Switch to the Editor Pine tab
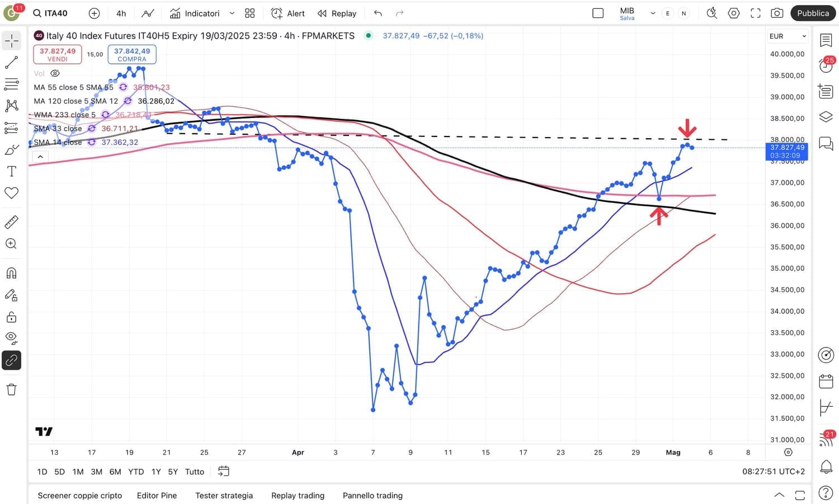 click(157, 496)
